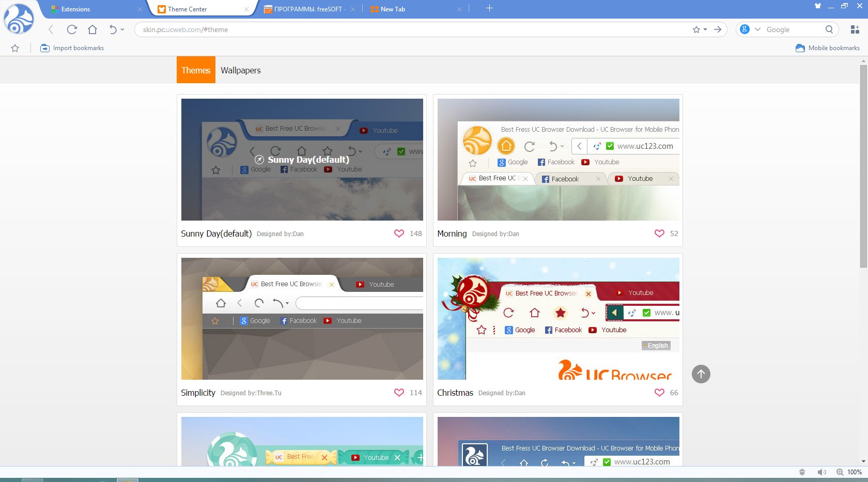This screenshot has width=868, height=482.
Task: Select the bookmark star on the bookmarks bar
Action: [15, 48]
